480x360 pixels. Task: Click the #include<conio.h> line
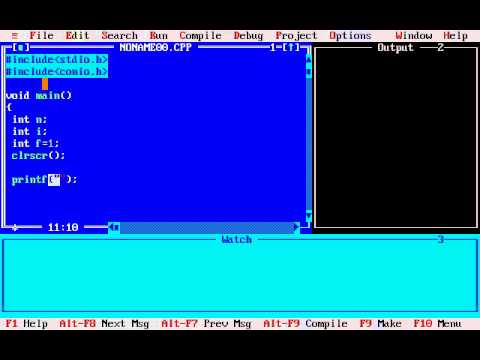[x=57, y=72]
